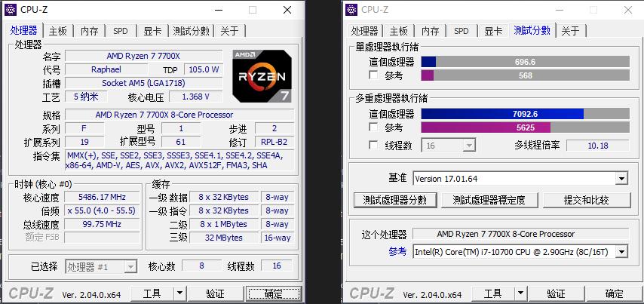Open 关于 tab in left window
Screen dimensions: 644x304
pyautogui.click(x=229, y=31)
